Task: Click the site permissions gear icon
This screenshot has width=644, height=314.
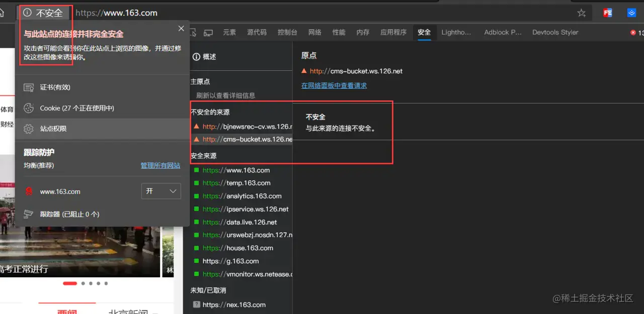Action: pyautogui.click(x=29, y=129)
